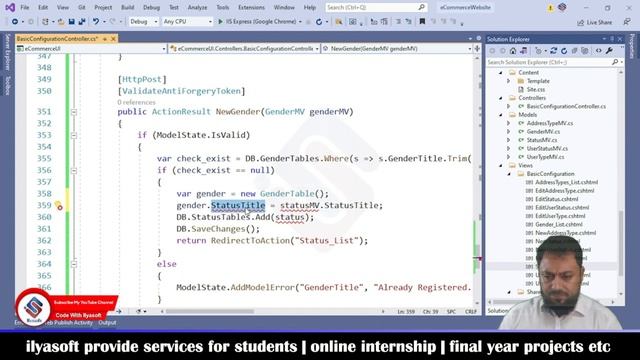
Task: Collapse the Controllers folder in Solution Explorer
Action: [x=501, y=98]
